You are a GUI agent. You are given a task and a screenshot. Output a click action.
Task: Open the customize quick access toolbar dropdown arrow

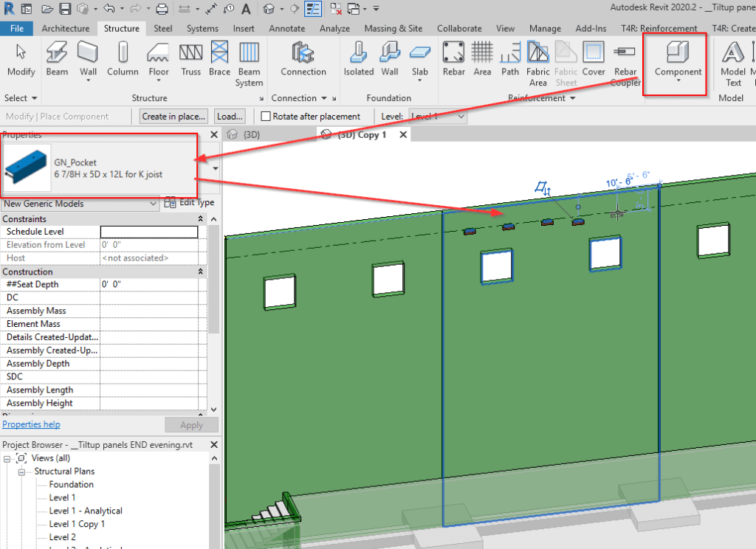coord(376,9)
